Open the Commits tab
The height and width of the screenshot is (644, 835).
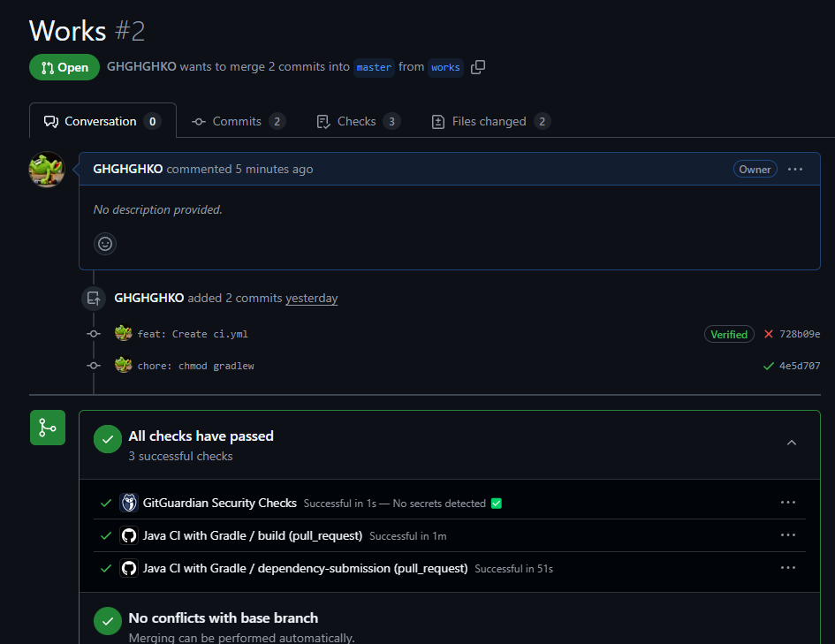click(238, 121)
